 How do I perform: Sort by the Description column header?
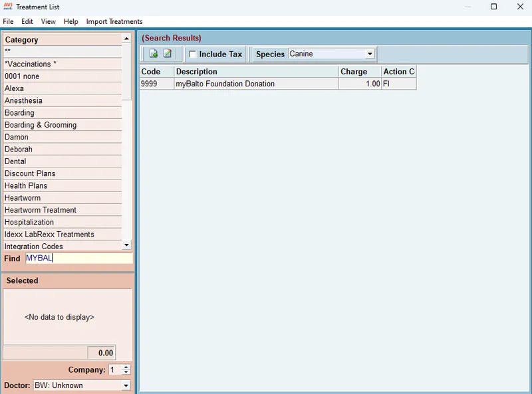pos(256,72)
